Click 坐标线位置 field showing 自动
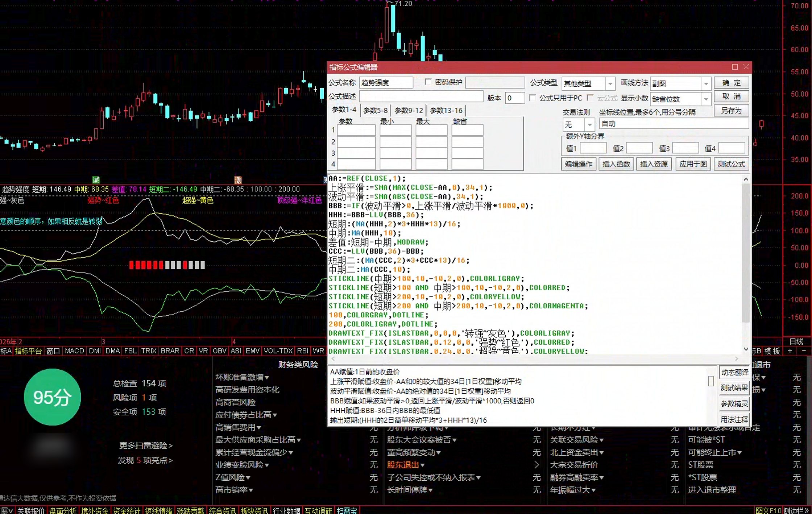 tap(674, 124)
